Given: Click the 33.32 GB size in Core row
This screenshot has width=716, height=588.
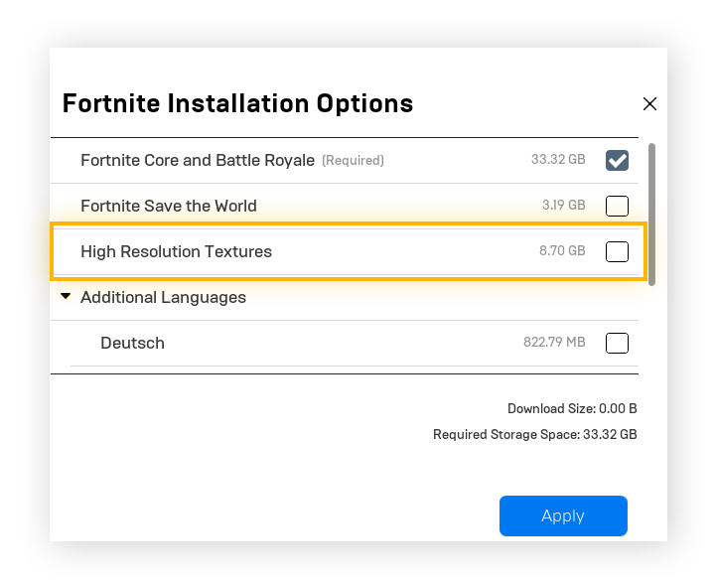Looking at the screenshot, I should pyautogui.click(x=558, y=160).
